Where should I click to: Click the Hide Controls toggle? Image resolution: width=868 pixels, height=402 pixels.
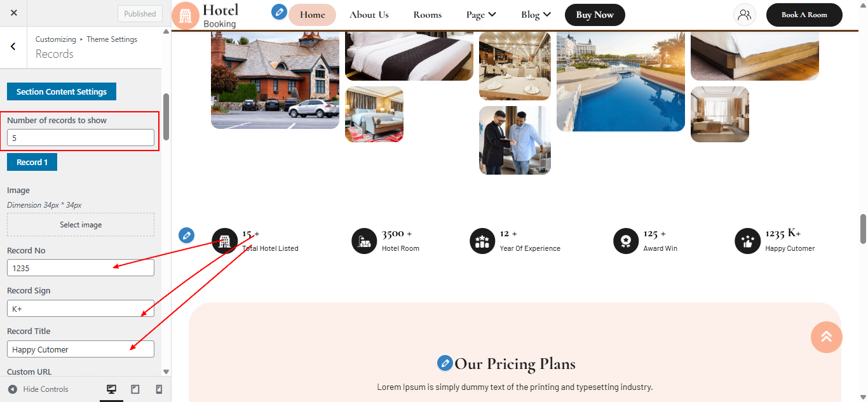click(38, 389)
